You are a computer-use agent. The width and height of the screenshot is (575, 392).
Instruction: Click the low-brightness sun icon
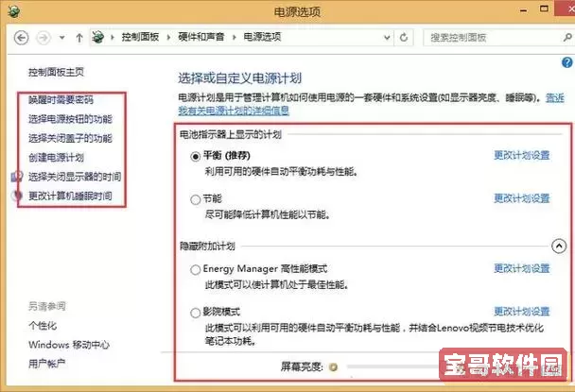click(x=333, y=366)
